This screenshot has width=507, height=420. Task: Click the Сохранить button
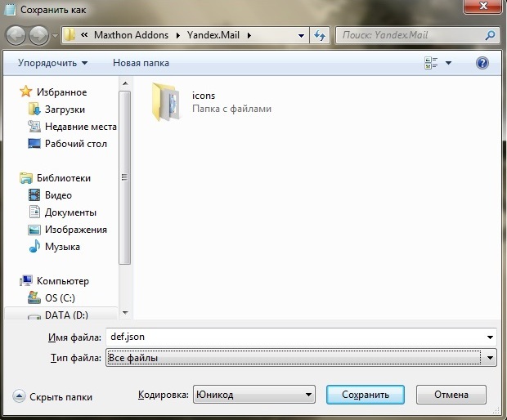point(366,395)
